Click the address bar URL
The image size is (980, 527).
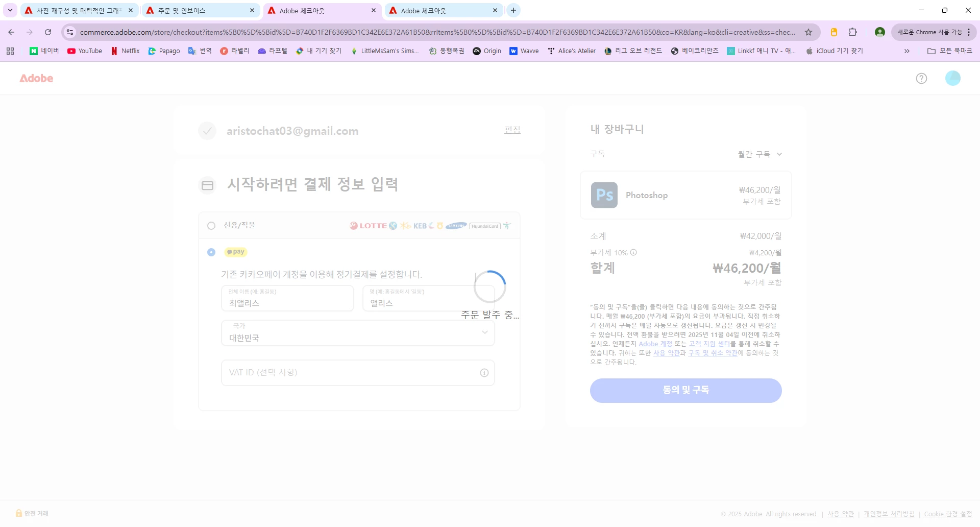click(437, 32)
